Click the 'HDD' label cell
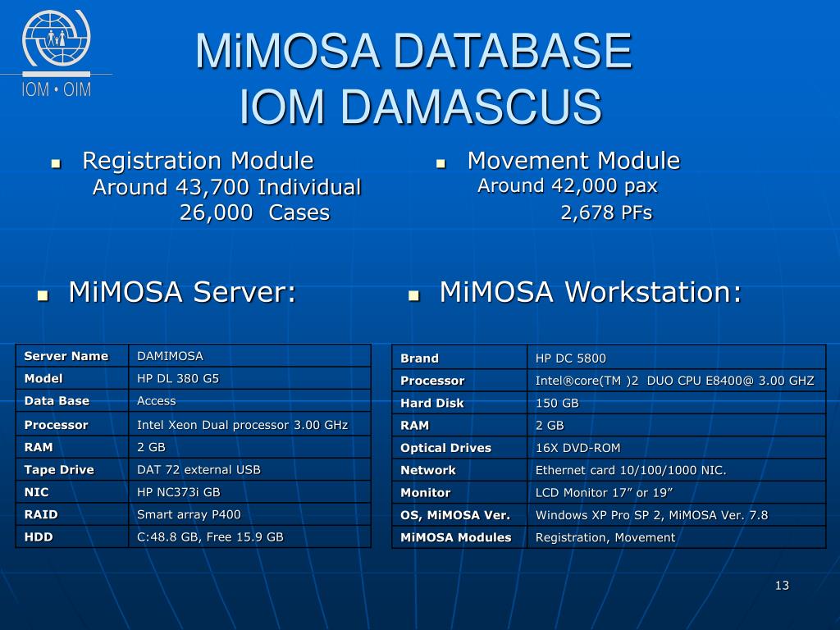 pos(72,536)
